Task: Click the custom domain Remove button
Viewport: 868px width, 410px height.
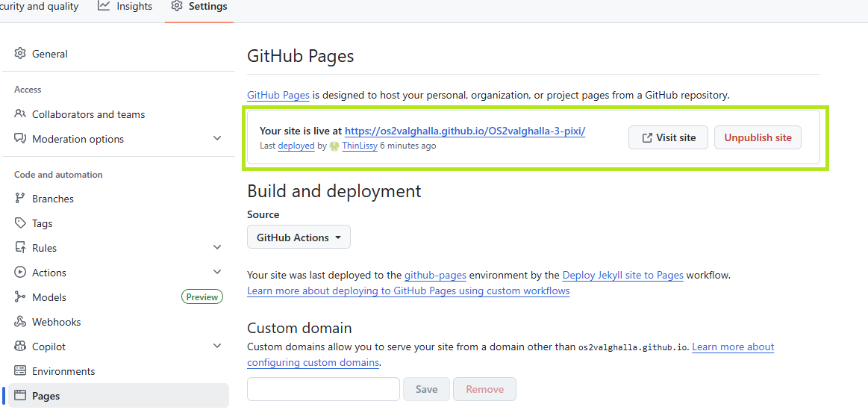Action: 484,389
